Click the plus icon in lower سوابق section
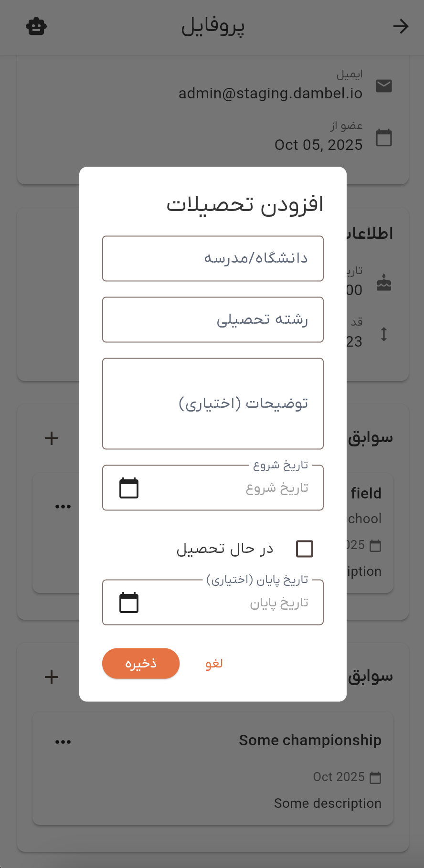This screenshot has height=868, width=424. (51, 677)
